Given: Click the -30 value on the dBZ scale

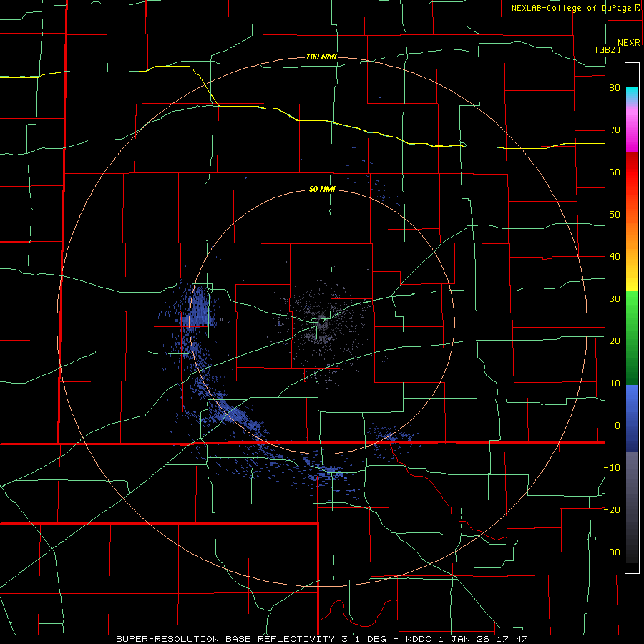Looking at the screenshot, I should tap(612, 552).
